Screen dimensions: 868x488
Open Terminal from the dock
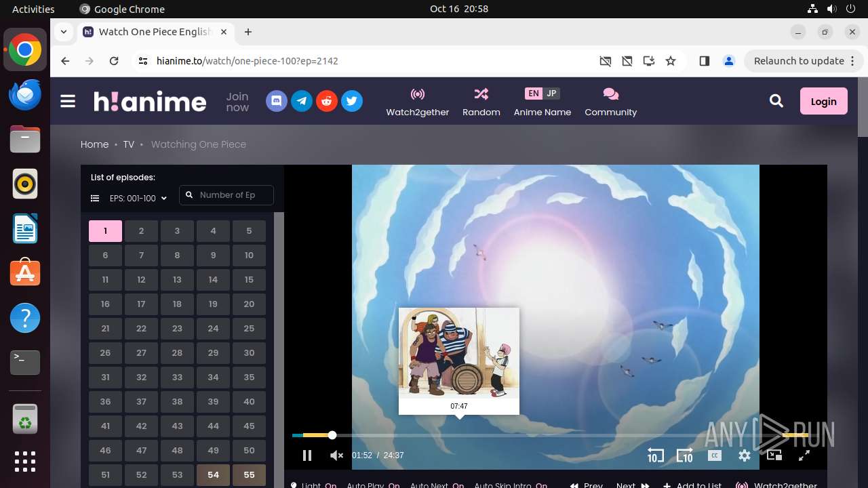click(x=25, y=363)
